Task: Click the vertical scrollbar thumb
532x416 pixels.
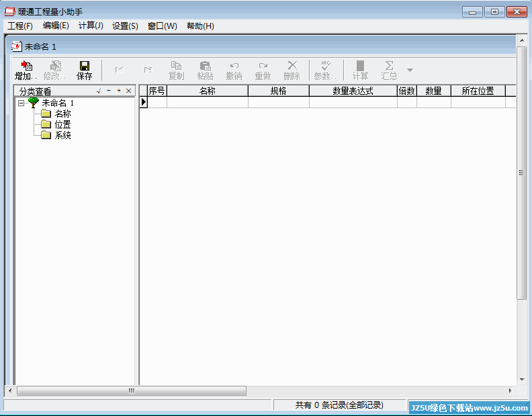Action: click(x=521, y=173)
